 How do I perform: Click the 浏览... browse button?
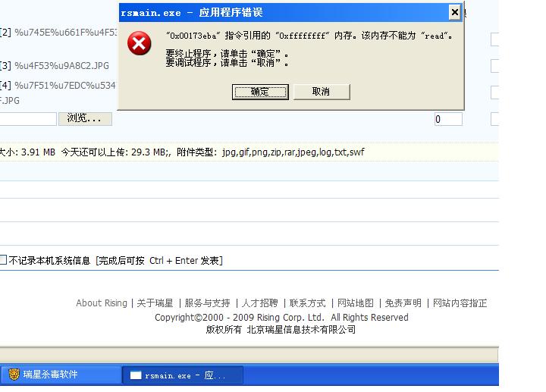(x=85, y=118)
